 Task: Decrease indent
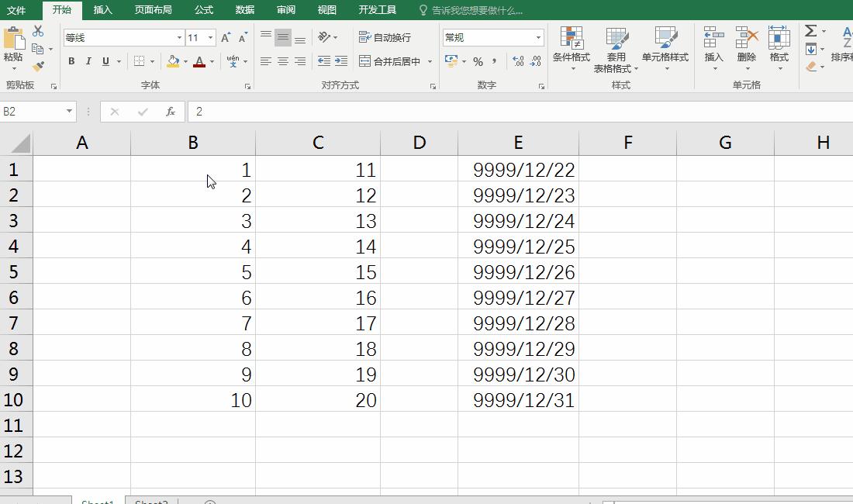point(323,61)
